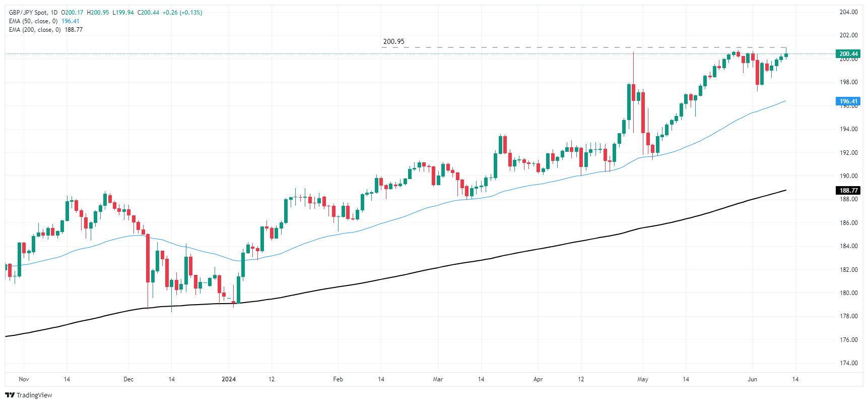Click the 204.00 price axis label
The height and width of the screenshot is (404, 868).
pos(848,12)
